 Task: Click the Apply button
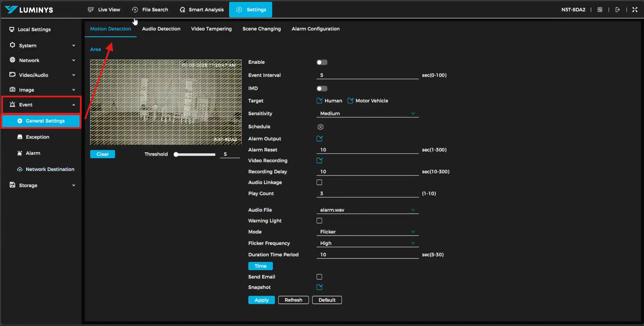261,300
